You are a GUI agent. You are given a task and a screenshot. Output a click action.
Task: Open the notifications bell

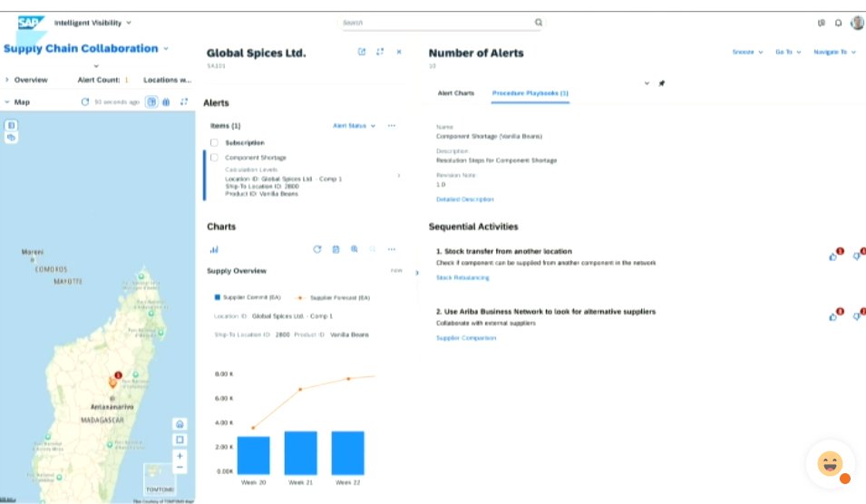point(839,23)
